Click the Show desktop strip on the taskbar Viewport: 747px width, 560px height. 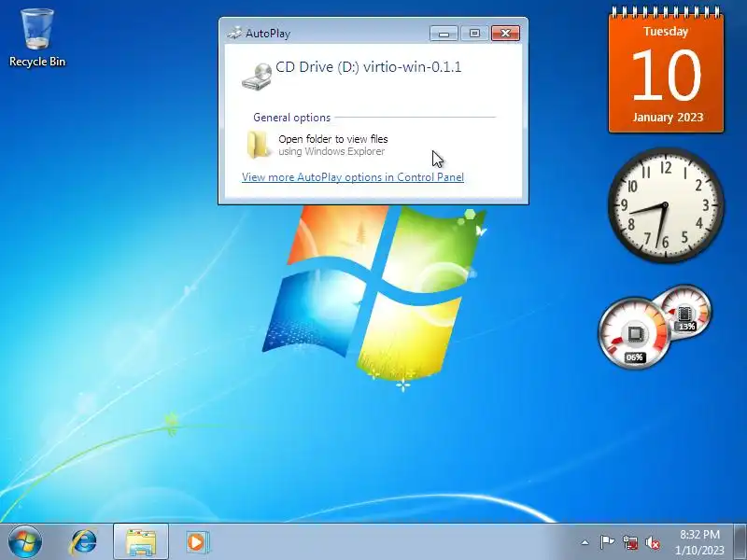(740, 542)
